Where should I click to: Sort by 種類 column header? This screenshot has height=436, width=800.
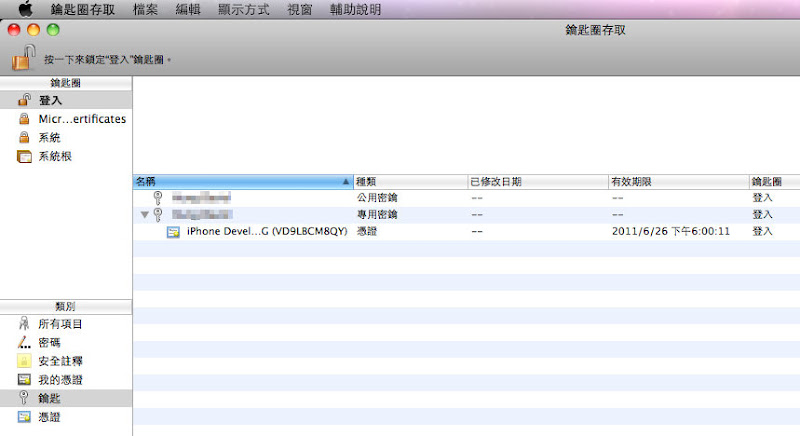(410, 182)
